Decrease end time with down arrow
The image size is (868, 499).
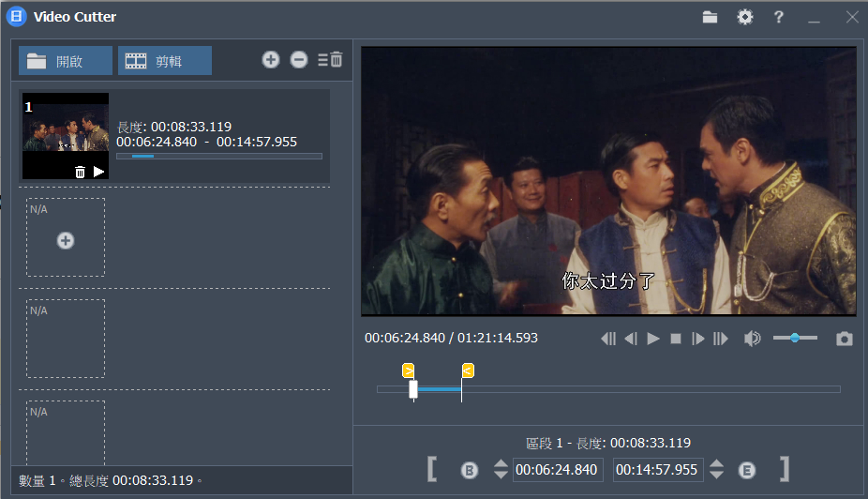point(716,476)
